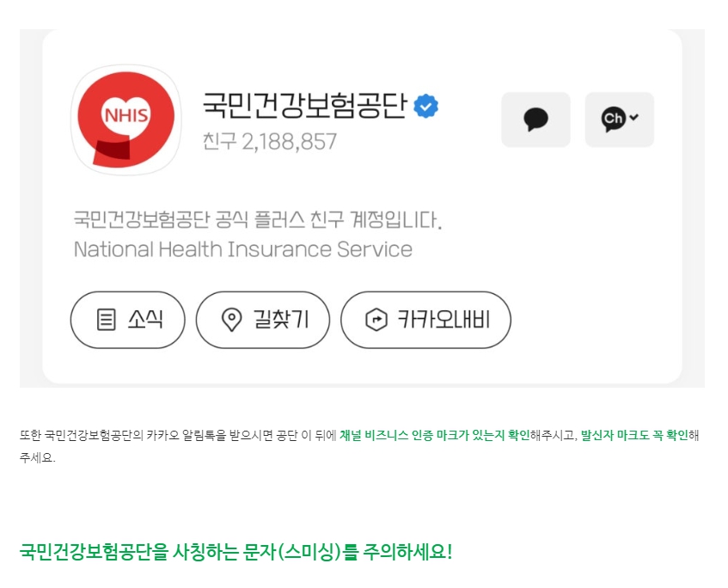
Task: Open chat with the speech bubble button
Action: pos(535,119)
